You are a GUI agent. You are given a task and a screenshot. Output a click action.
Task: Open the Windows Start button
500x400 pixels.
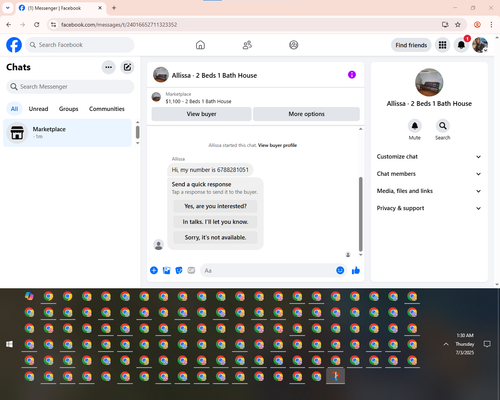9,344
